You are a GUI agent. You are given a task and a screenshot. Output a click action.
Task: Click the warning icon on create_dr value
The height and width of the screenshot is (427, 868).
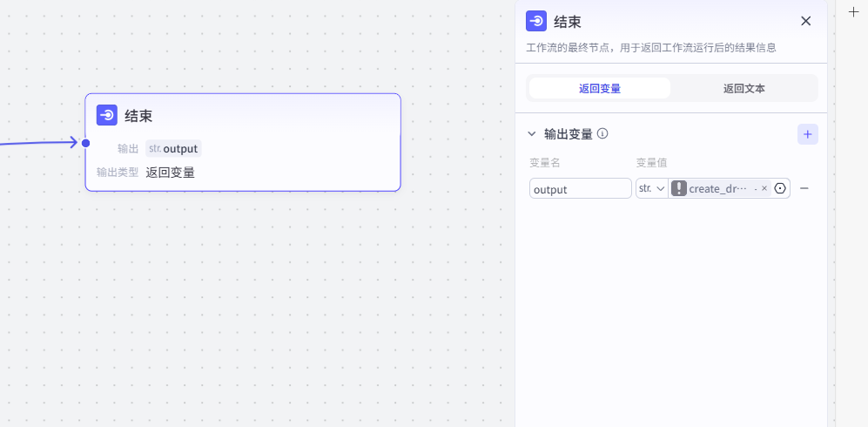click(x=679, y=188)
